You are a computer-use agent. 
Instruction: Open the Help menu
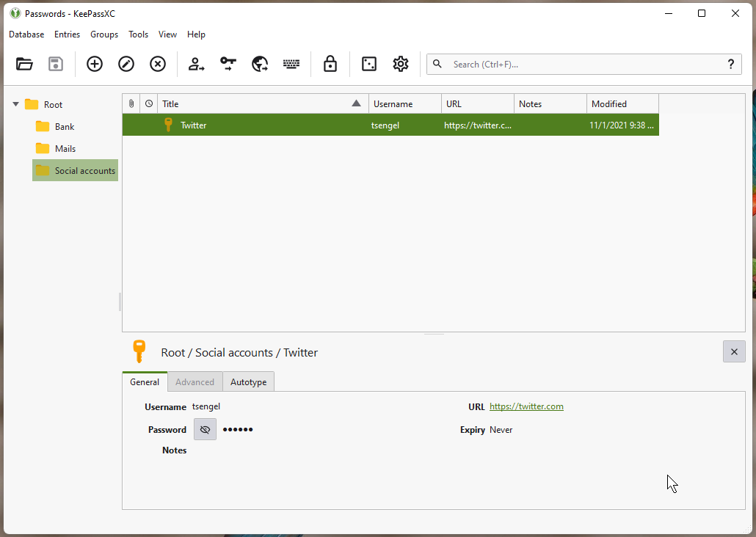196,34
